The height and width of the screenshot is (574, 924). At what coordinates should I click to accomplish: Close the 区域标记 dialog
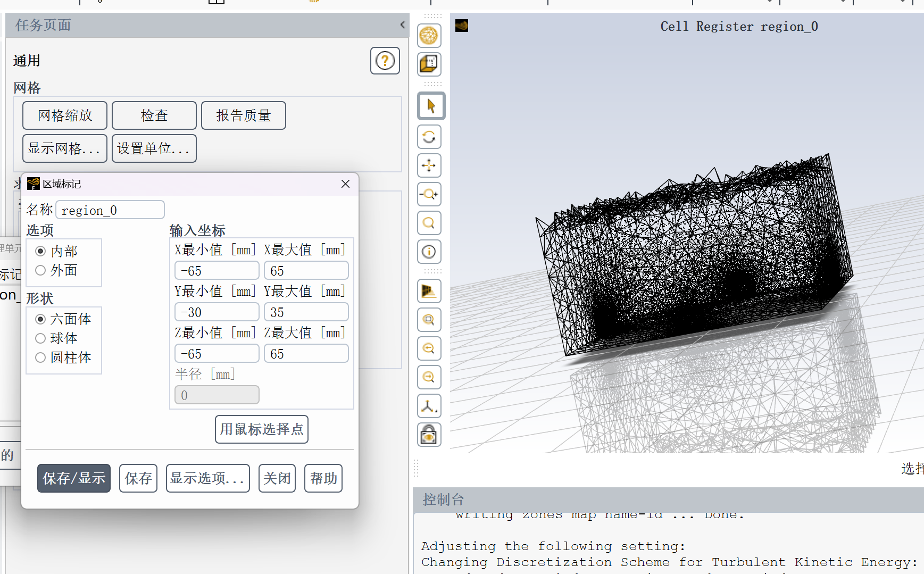coord(345,184)
